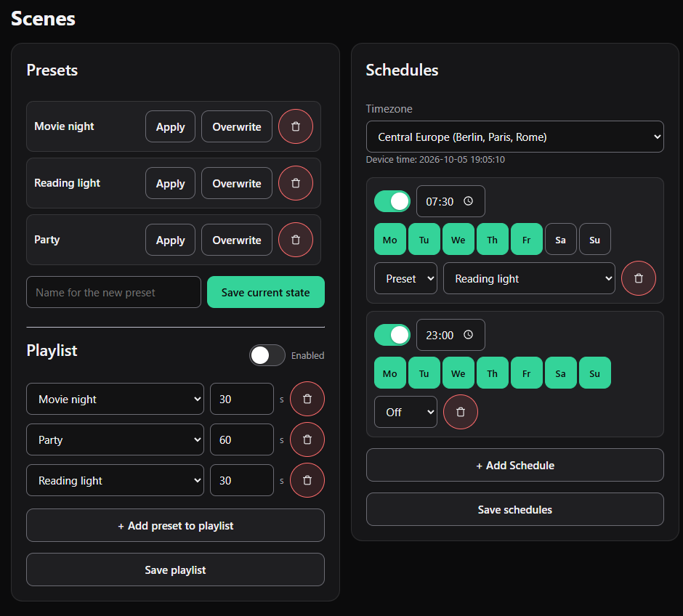
Task: Disable the 07:30 schedule switch
Action: point(392,201)
